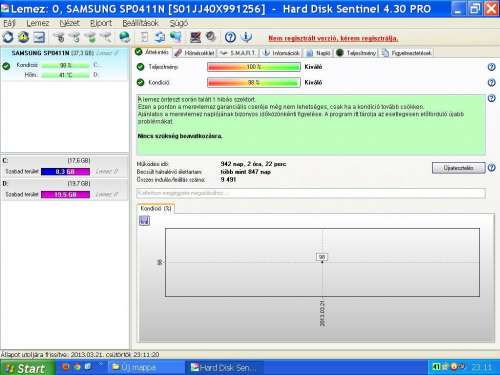Switch to the Információk tab
The image size is (500, 375).
pyautogui.click(x=281, y=53)
